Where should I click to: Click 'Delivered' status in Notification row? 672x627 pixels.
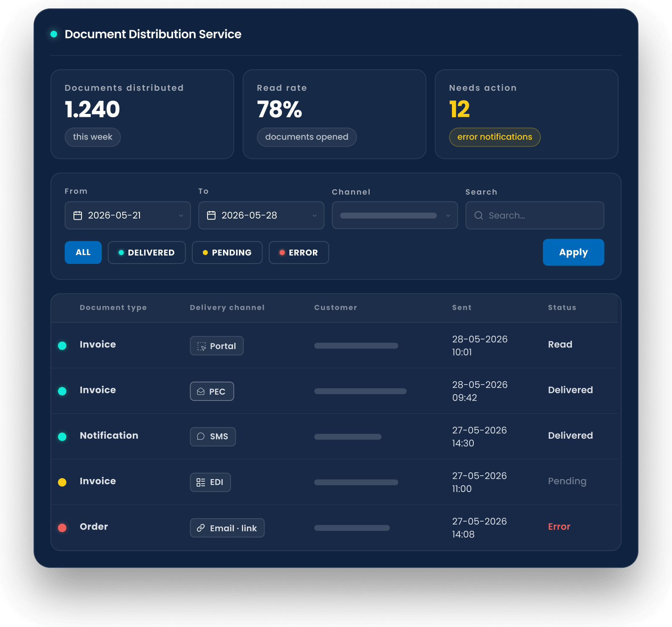tap(570, 436)
